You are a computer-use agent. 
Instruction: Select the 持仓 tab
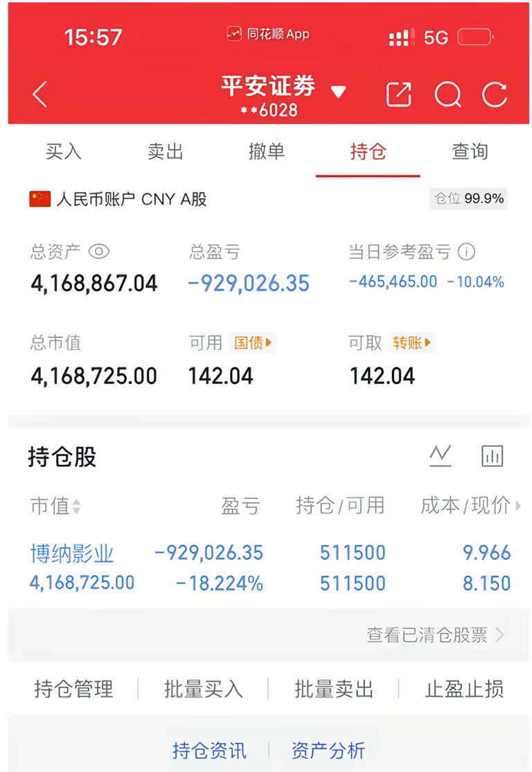[x=368, y=152]
